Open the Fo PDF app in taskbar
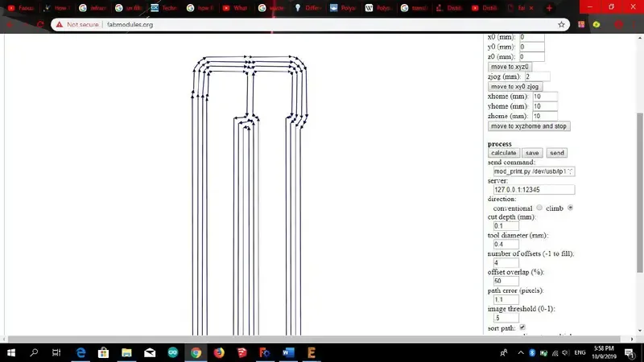Viewport: 644px width, 362px height. point(265,352)
